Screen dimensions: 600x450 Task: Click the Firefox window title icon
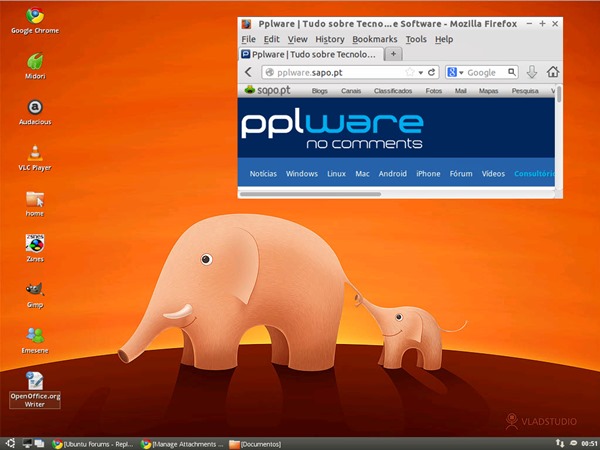pos(246,24)
